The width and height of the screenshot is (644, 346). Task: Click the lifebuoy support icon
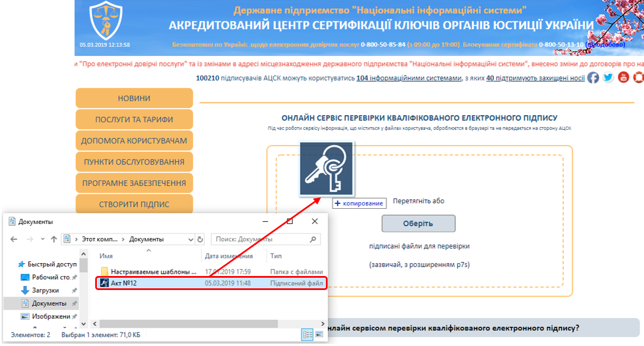638,78
